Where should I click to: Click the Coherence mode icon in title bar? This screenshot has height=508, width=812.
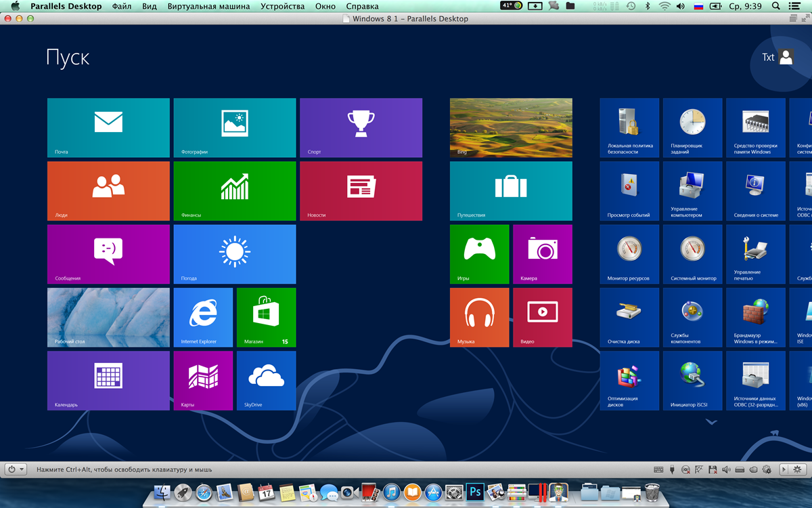(793, 19)
